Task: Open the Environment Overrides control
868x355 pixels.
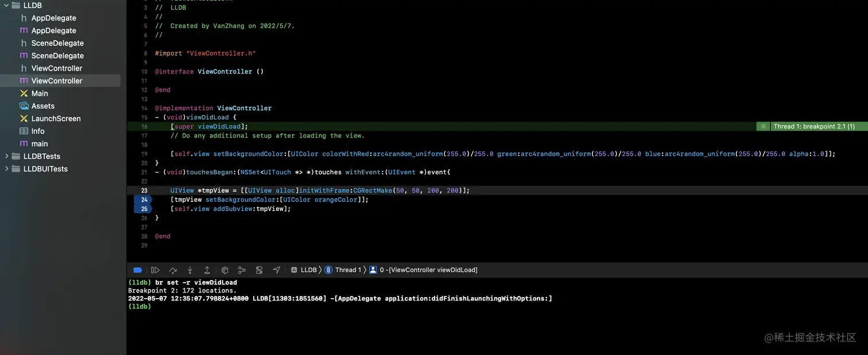Action: point(259,270)
